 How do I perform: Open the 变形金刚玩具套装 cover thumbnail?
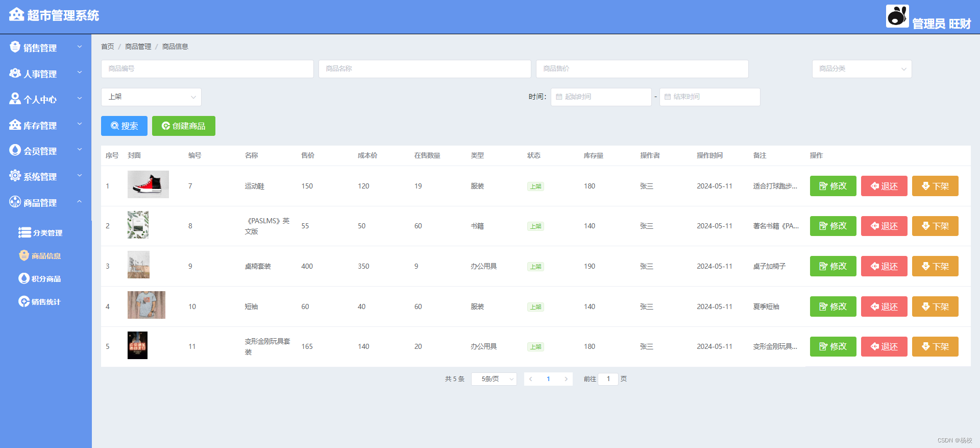pyautogui.click(x=137, y=345)
